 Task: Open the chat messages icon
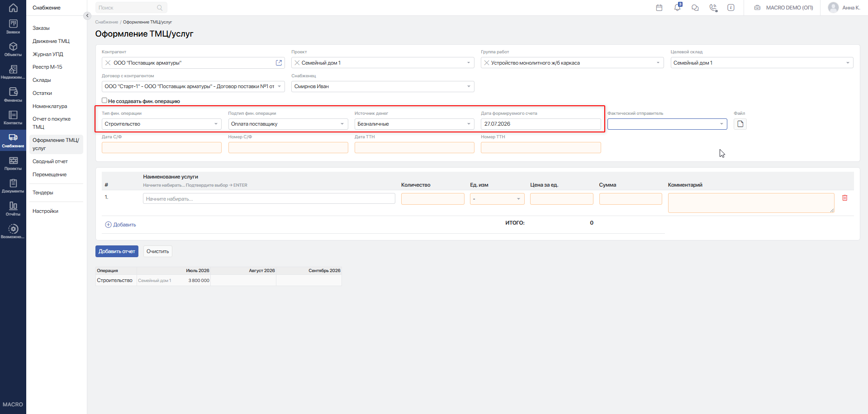(695, 8)
